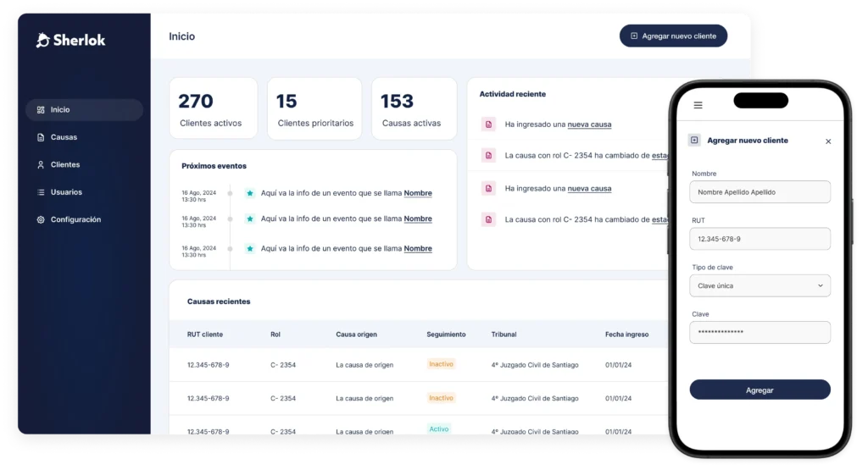The width and height of the screenshot is (868, 470).
Task: Click the Clientes person icon in sidebar
Action: click(x=41, y=165)
